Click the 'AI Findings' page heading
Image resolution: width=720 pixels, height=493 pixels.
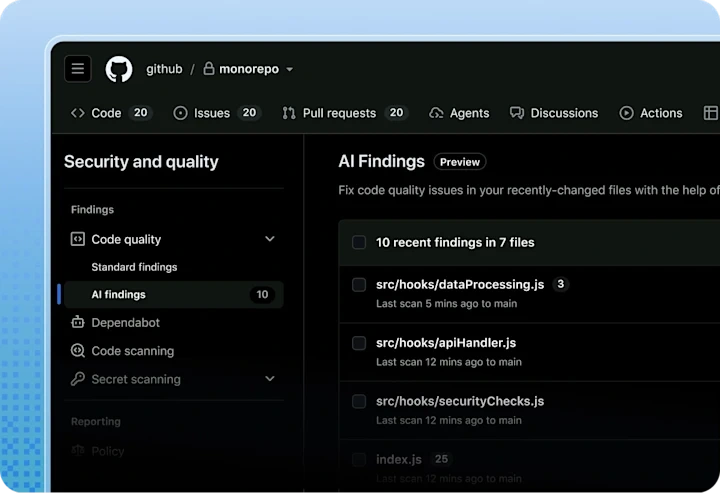(382, 162)
